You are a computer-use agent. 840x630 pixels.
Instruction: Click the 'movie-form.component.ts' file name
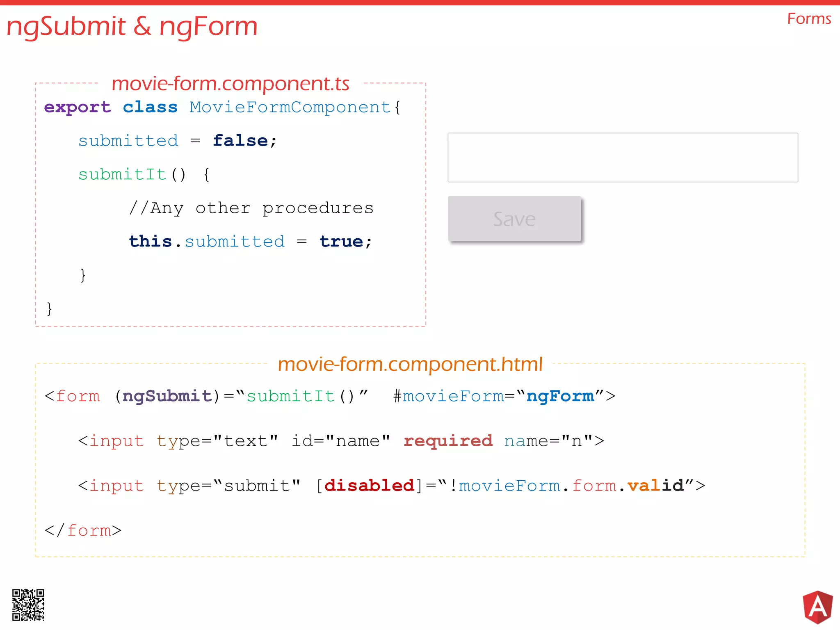(231, 84)
